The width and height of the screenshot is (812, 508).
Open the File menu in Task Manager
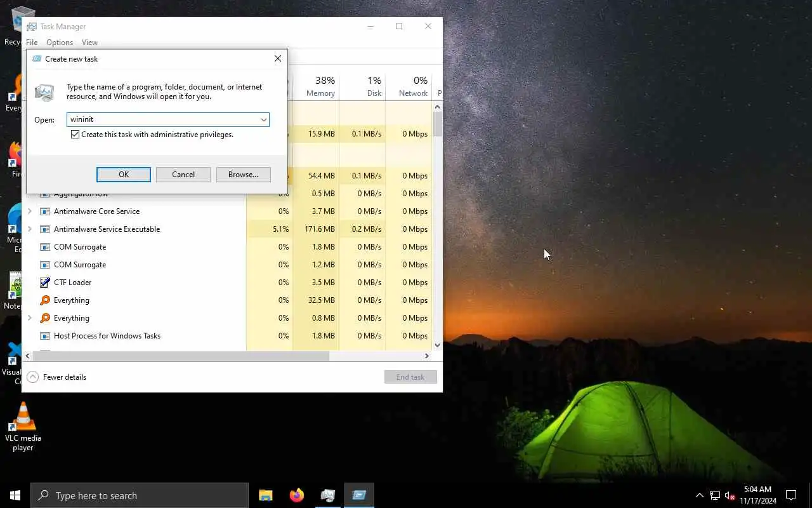click(x=32, y=43)
